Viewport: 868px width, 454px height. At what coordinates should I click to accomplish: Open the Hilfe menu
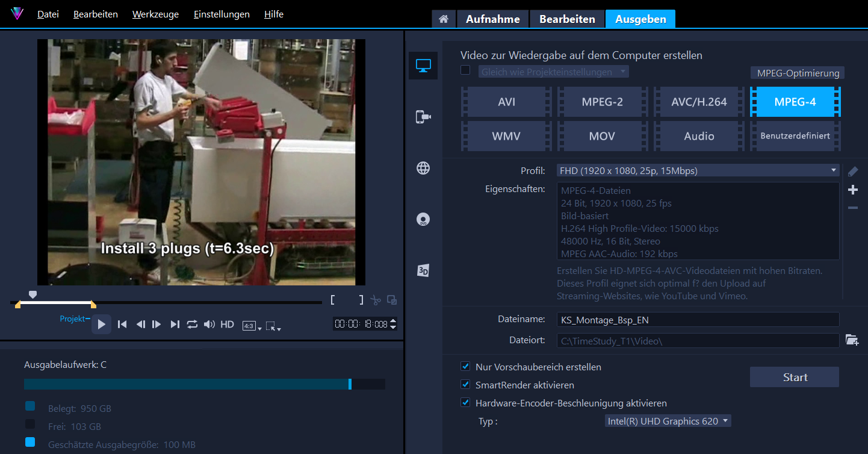tap(274, 14)
